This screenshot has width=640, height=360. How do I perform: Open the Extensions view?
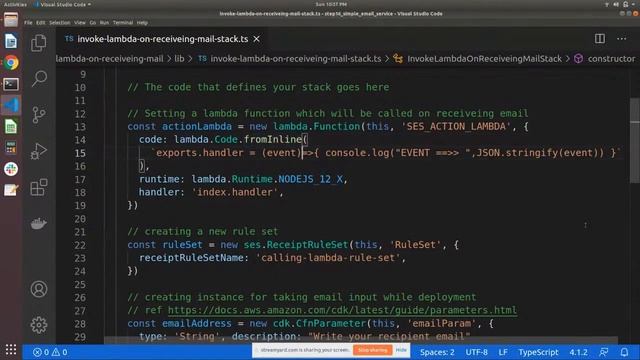(x=39, y=187)
